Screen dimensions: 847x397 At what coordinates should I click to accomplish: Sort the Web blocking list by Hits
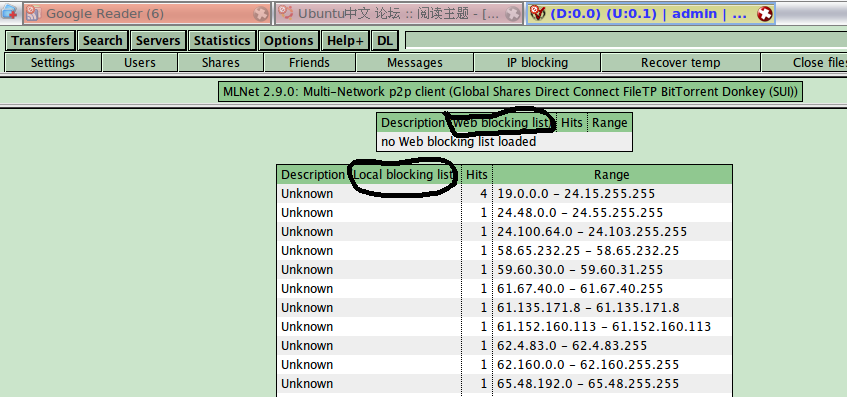[572, 123]
